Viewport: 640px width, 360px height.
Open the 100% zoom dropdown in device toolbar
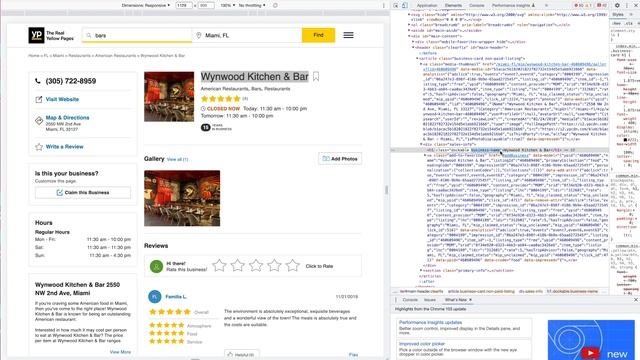tap(227, 5)
